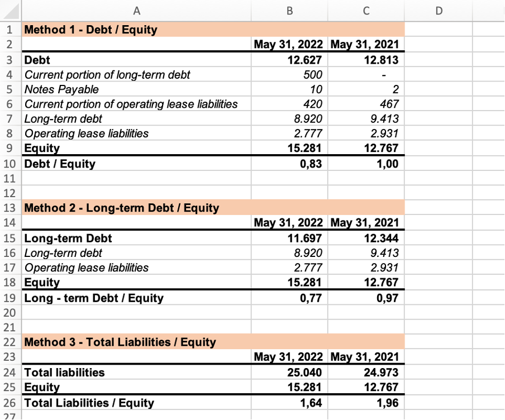The width and height of the screenshot is (505, 420).
Task: Click the select-all corner triangle
Action: (11, 10)
